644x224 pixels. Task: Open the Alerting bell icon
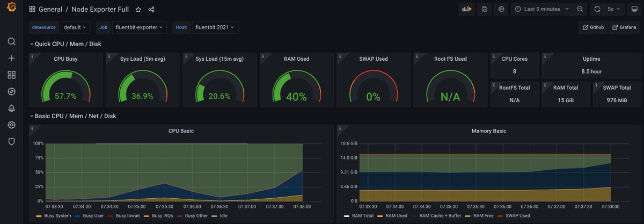click(x=11, y=108)
